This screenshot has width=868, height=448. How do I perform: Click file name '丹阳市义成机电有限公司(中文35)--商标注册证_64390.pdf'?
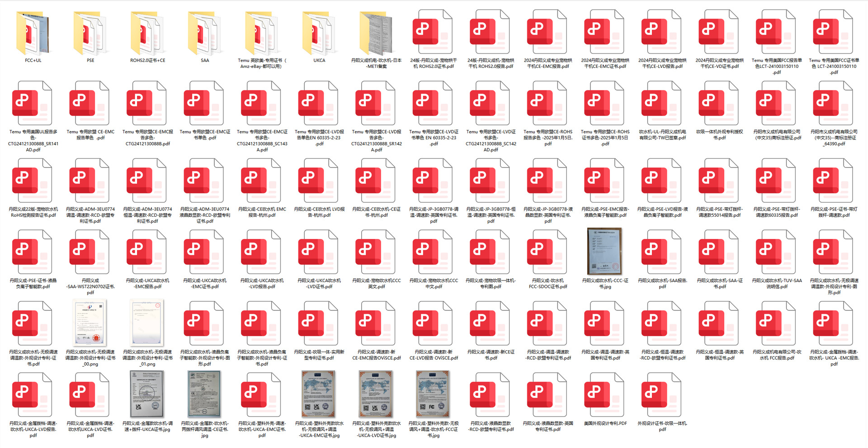pos(834,138)
